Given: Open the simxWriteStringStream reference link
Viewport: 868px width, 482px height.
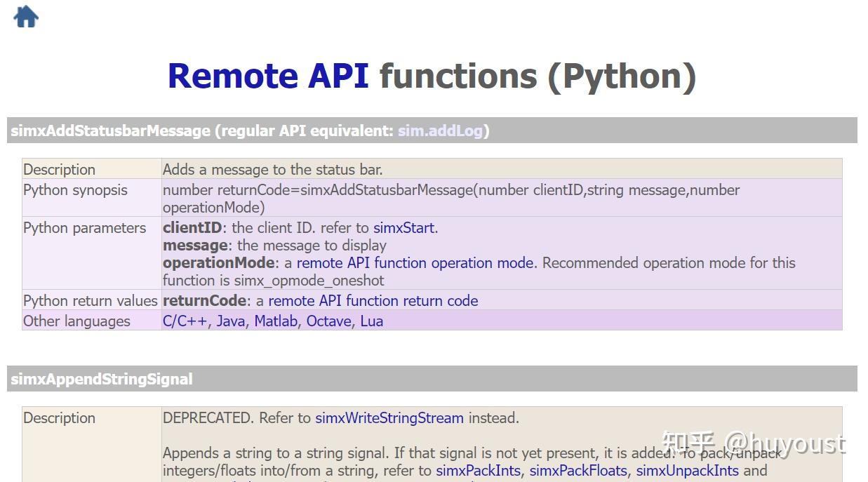Looking at the screenshot, I should coord(389,417).
